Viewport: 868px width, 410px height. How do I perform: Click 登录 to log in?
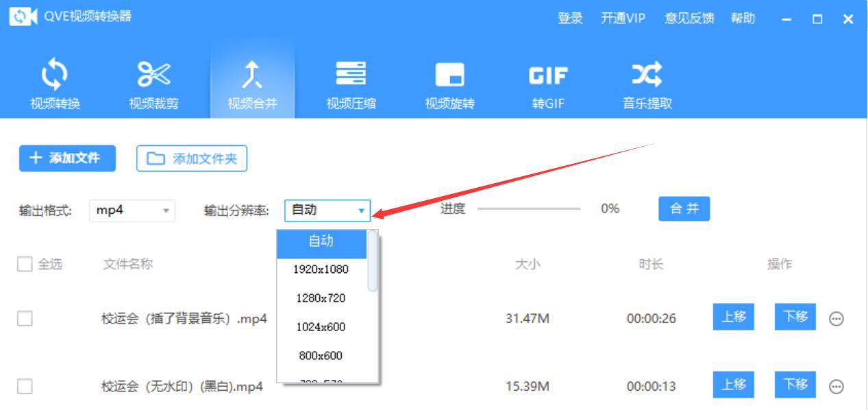570,19
